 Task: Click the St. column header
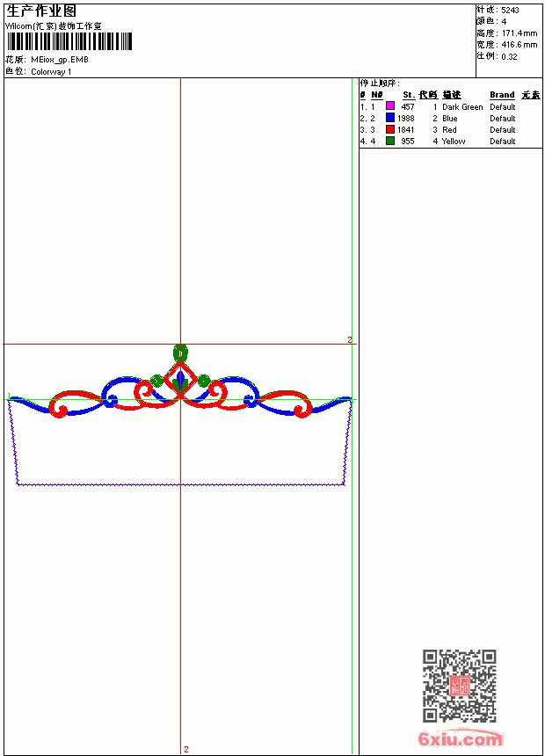click(409, 95)
